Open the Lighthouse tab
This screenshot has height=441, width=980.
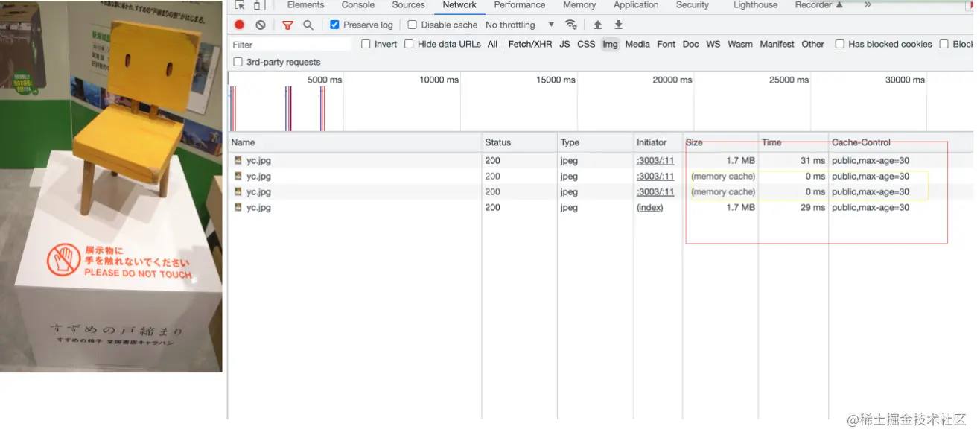[755, 4]
